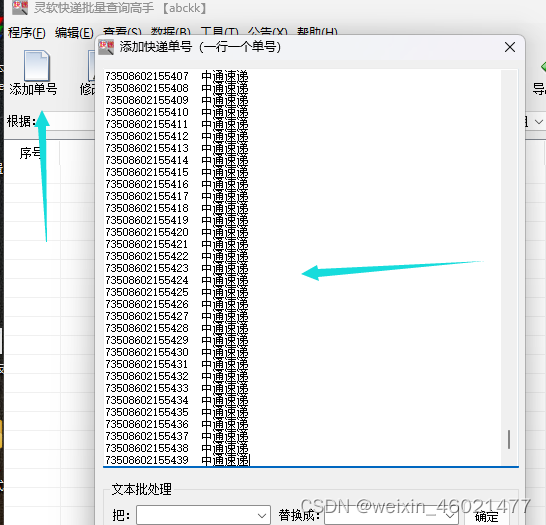Image resolution: width=546 pixels, height=525 pixels.
Task: Click tracking number 73508602155408
Action: tap(147, 88)
